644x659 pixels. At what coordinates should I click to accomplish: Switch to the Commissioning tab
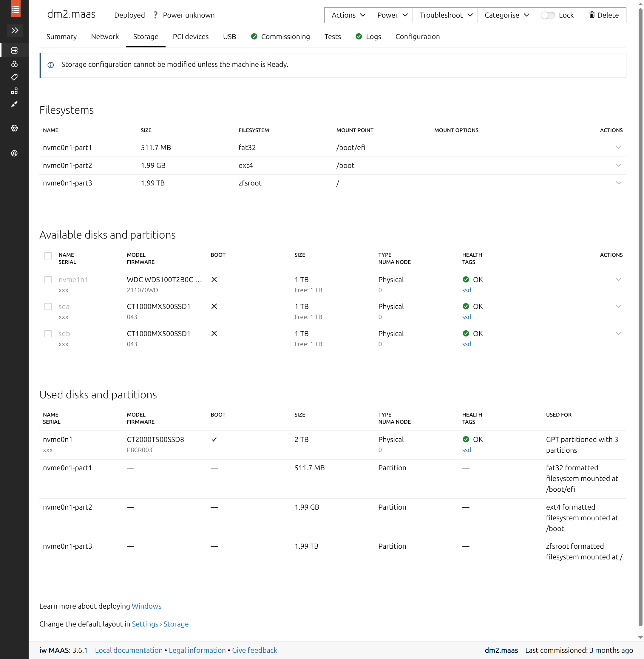[280, 36]
